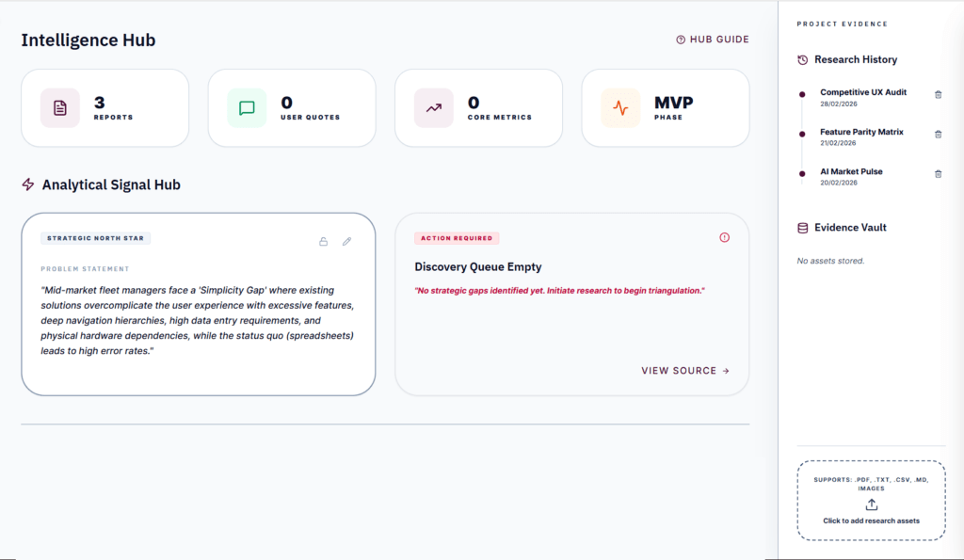Click the User Quotes chat bubble icon
The width and height of the screenshot is (964, 560).
click(x=247, y=108)
